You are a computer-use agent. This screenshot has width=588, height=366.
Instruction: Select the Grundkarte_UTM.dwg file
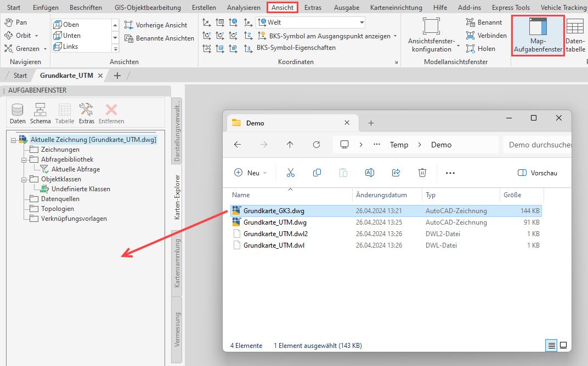coord(275,222)
